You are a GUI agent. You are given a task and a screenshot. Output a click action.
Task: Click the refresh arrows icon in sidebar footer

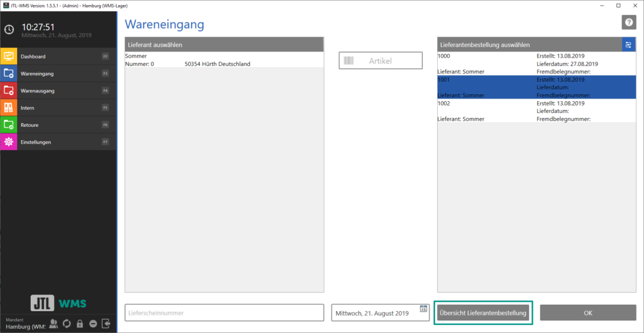(67, 324)
